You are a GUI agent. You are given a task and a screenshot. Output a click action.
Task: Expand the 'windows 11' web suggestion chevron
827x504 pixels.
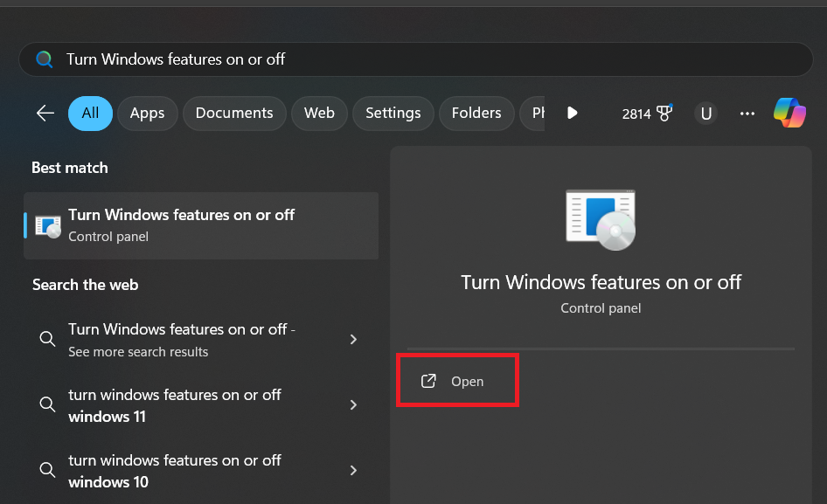click(353, 405)
